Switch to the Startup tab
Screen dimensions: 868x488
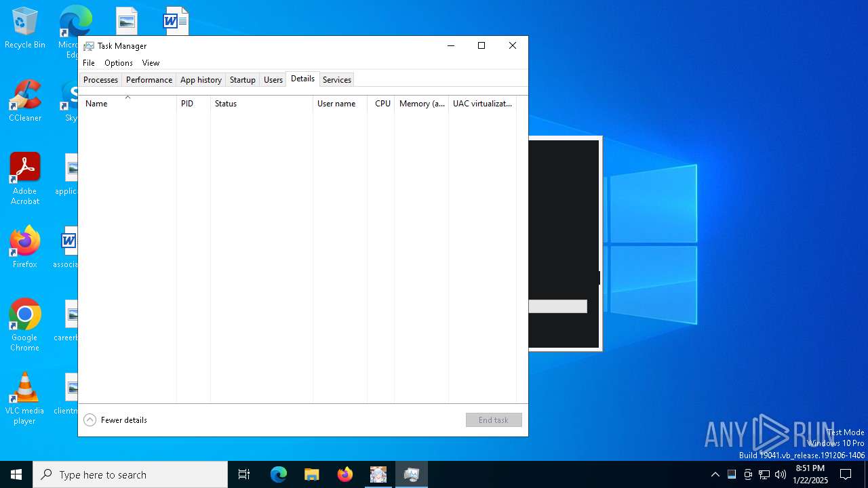tap(242, 79)
